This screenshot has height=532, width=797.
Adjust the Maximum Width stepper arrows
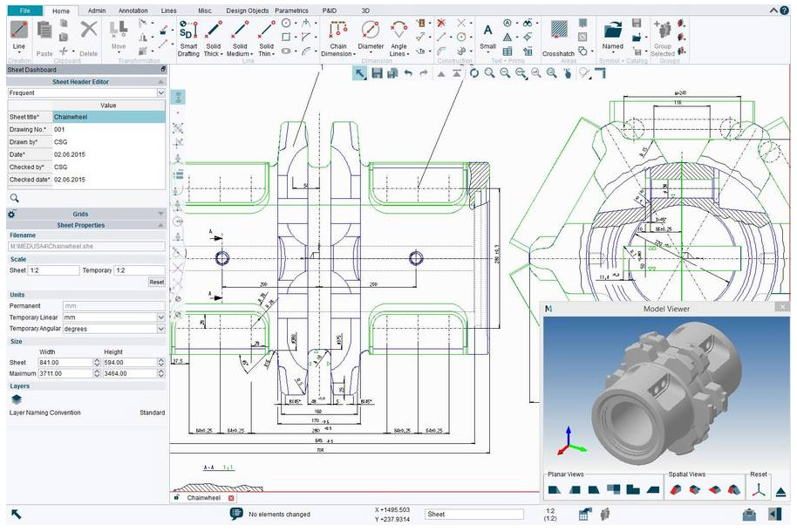tap(97, 373)
